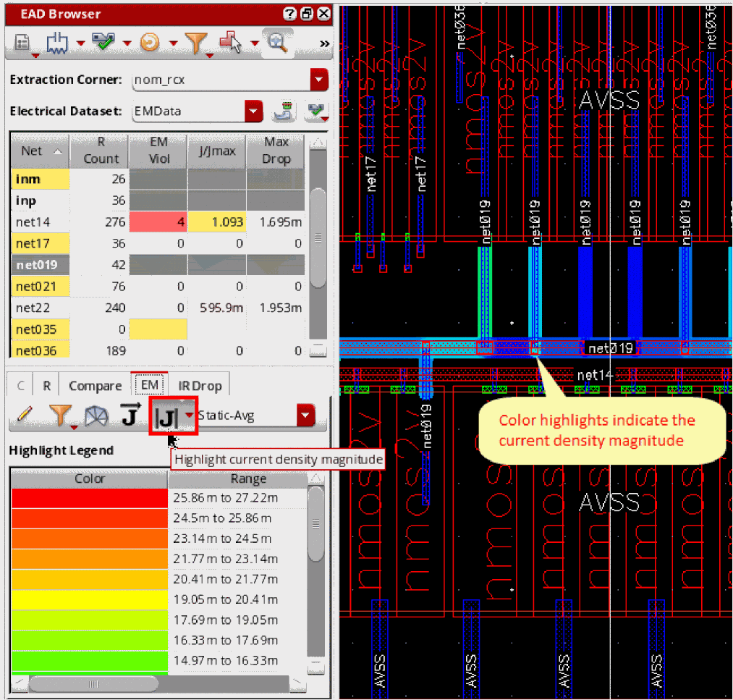Toggle the current density direction arrow J button

130,416
